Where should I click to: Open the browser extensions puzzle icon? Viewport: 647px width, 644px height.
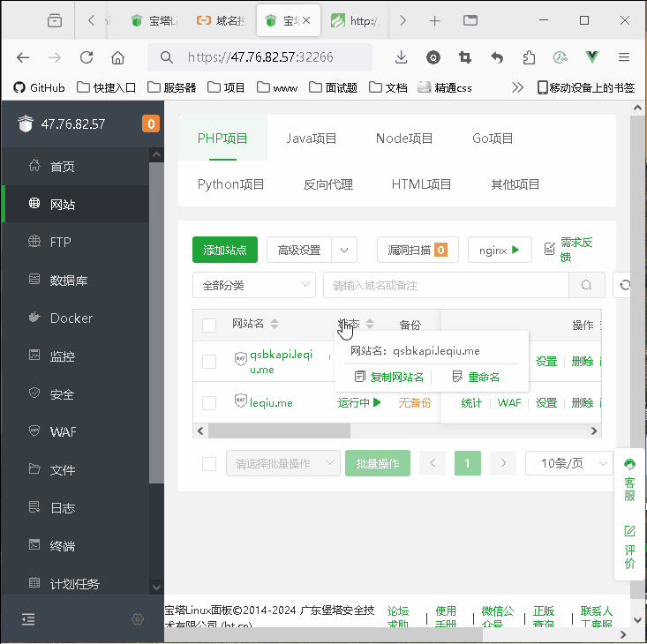(x=529, y=57)
